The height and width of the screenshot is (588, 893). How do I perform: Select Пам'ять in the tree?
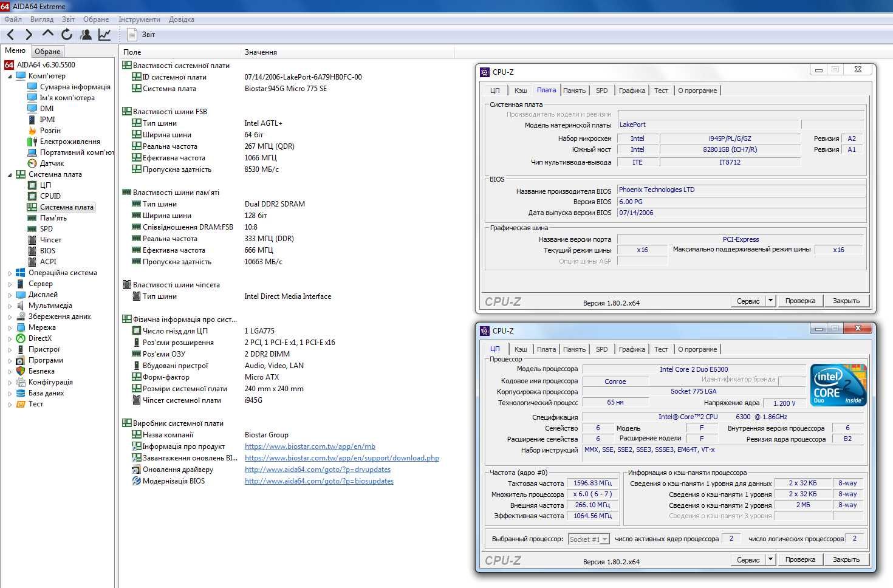pos(53,218)
